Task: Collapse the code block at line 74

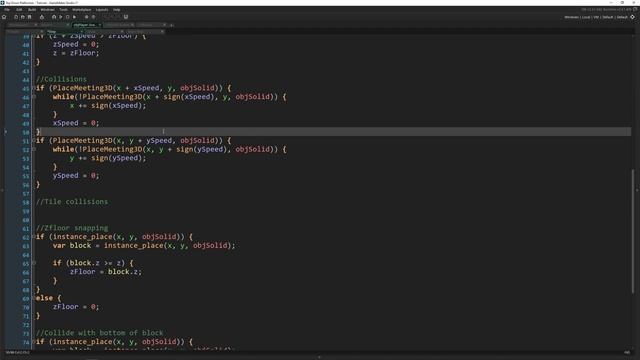Action: [x=34, y=342]
